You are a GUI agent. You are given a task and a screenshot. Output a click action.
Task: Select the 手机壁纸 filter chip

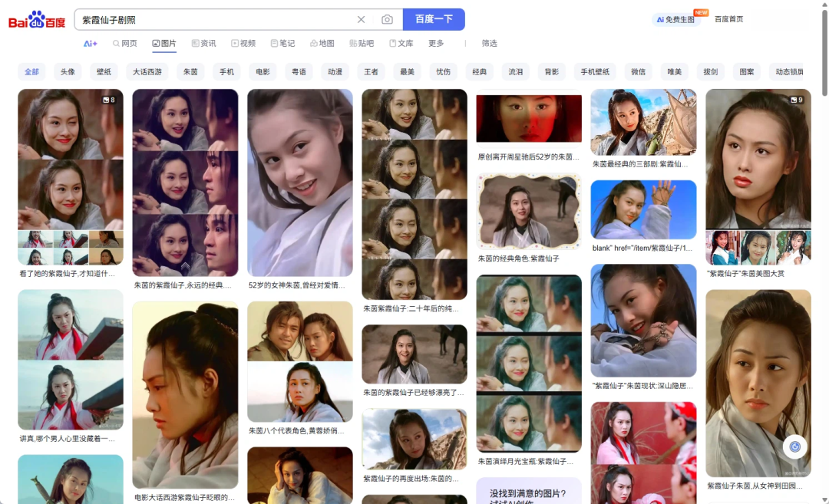[x=595, y=72]
